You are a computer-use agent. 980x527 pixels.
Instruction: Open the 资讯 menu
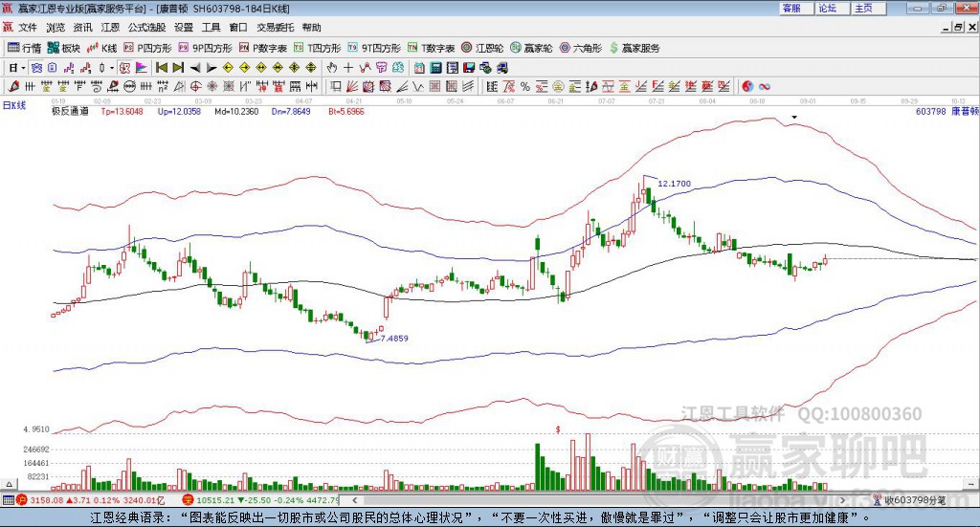[x=83, y=28]
